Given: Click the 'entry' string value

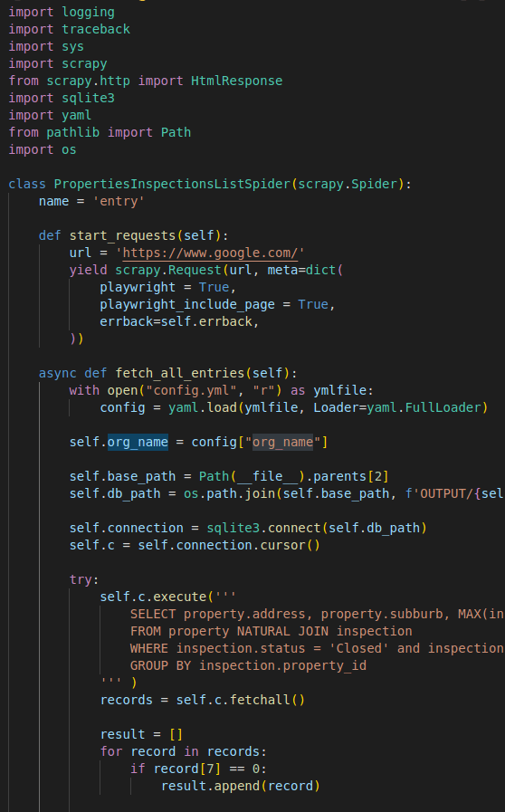Looking at the screenshot, I should [x=119, y=202].
